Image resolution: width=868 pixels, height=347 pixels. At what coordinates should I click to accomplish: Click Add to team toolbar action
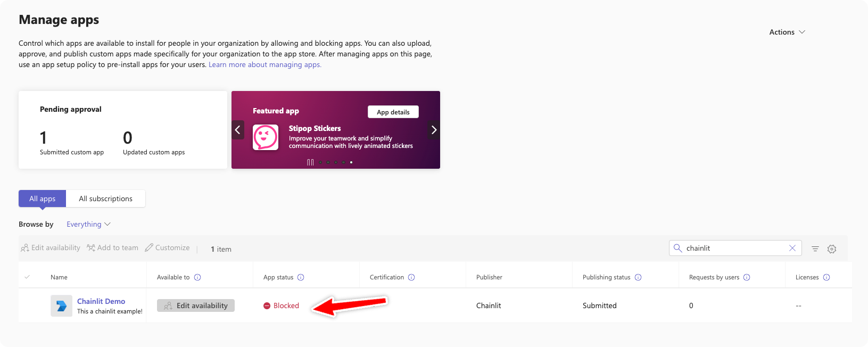(112, 248)
